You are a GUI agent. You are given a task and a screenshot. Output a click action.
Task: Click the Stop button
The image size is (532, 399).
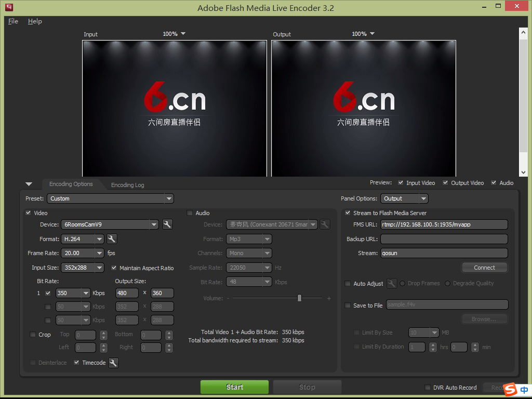pos(307,387)
